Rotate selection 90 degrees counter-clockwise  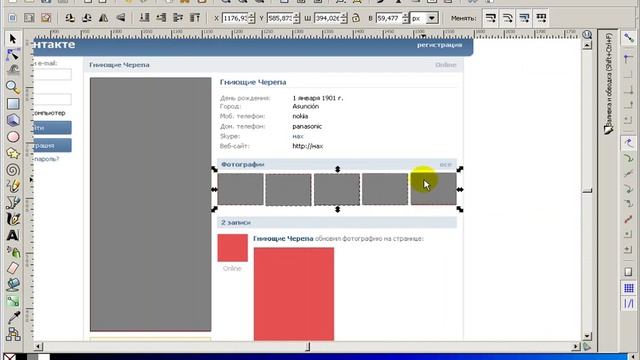pos(70,18)
